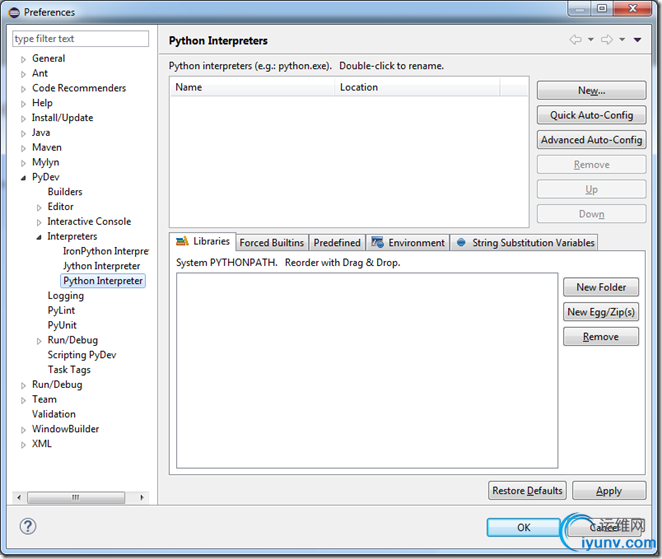Click the New... interpreter button
The height and width of the screenshot is (559, 662).
pyautogui.click(x=591, y=91)
